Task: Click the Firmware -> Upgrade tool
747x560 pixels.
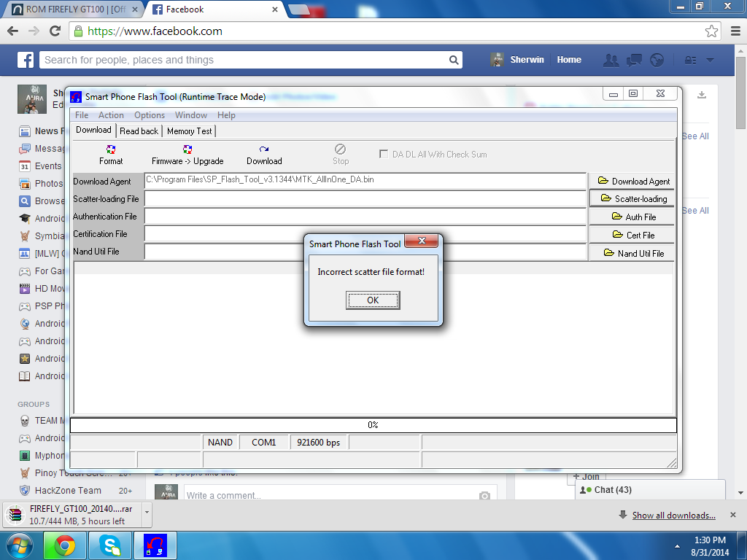Action: coord(187,155)
